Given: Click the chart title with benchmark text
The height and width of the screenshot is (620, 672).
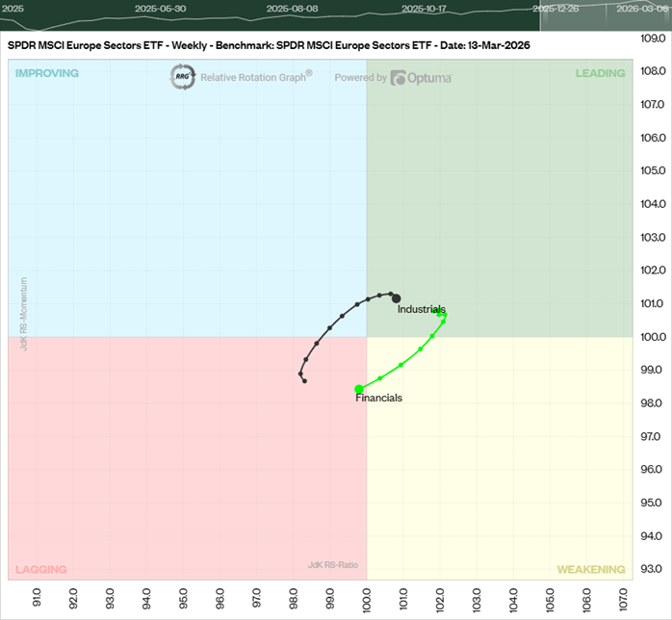Looking at the screenshot, I should coord(268,45).
